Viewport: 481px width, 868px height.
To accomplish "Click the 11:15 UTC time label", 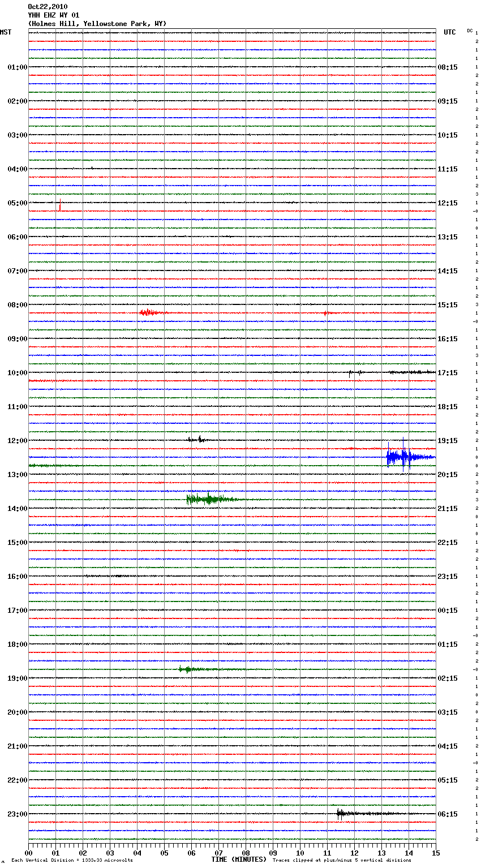I will 448,169.
